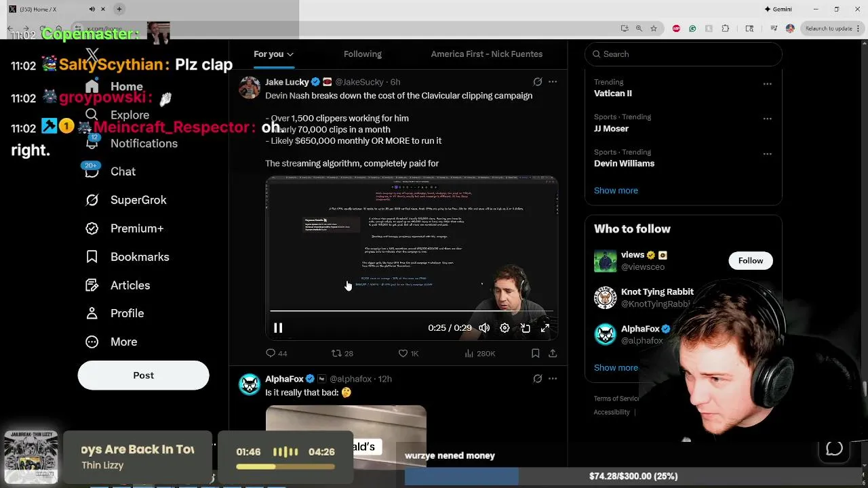Toggle picture-in-picture for the video

[x=525, y=328]
